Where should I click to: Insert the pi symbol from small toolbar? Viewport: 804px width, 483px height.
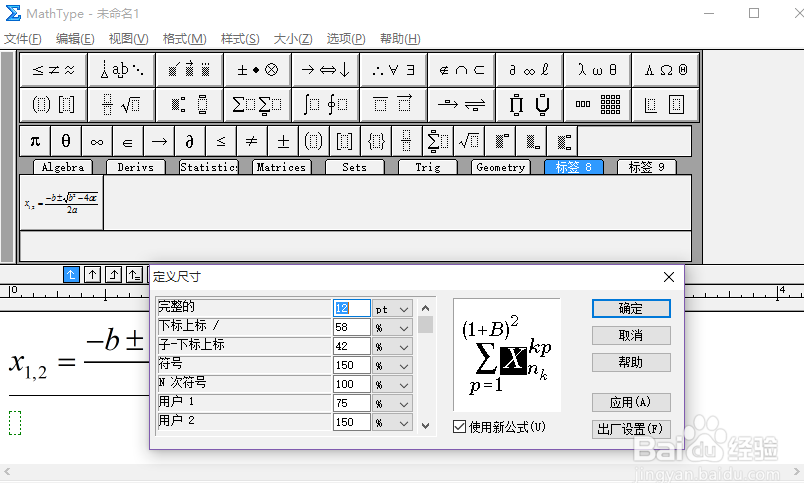(x=36, y=141)
